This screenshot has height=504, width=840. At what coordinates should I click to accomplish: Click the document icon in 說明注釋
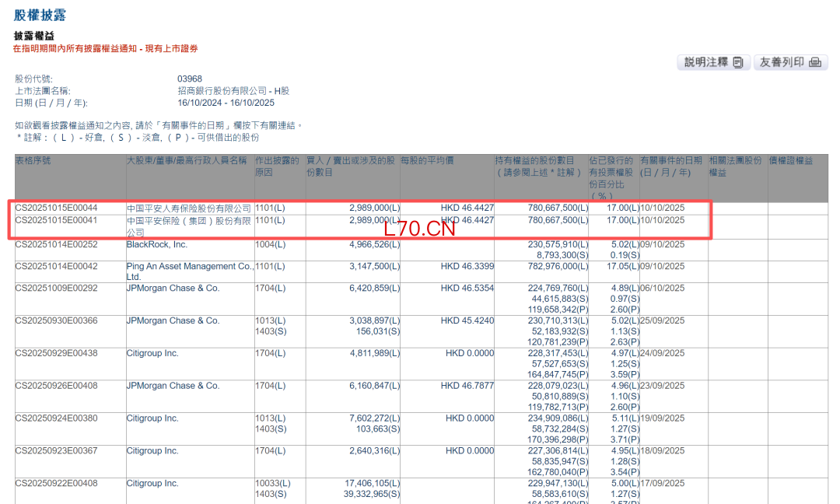738,63
